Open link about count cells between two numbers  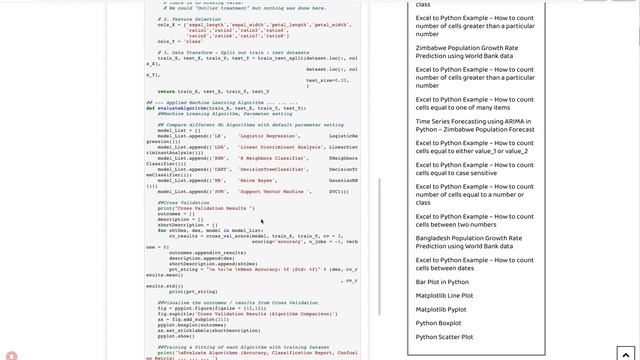pos(475,220)
